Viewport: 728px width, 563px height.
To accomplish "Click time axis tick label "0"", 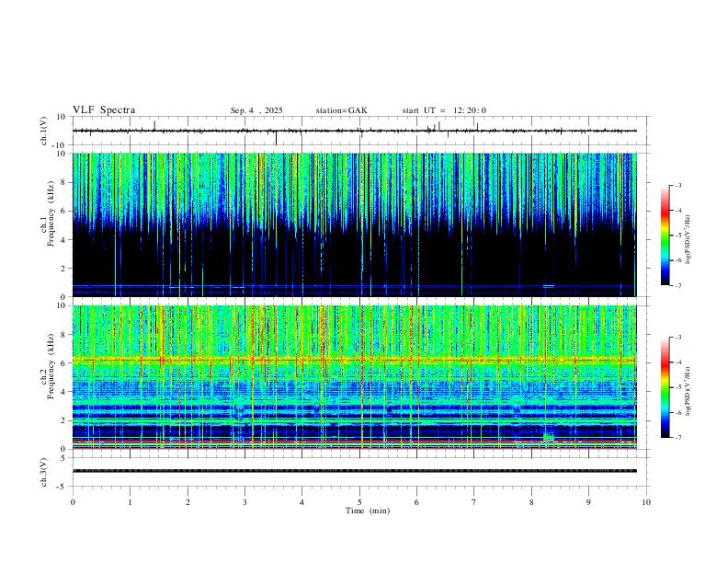I will (73, 502).
